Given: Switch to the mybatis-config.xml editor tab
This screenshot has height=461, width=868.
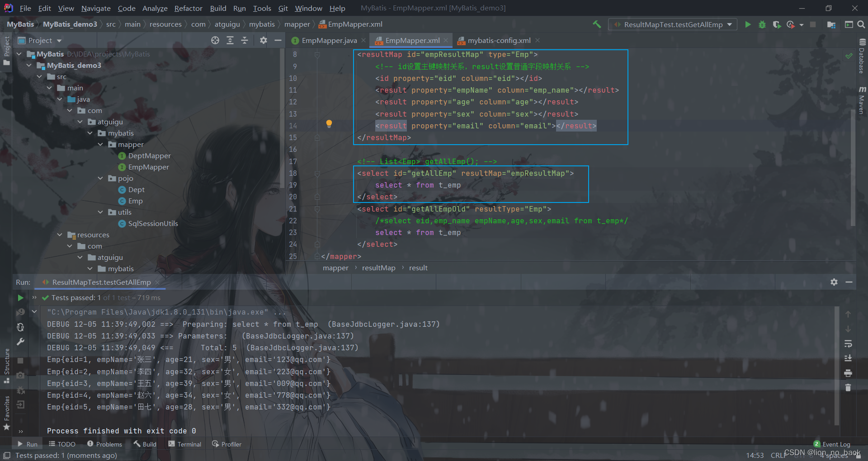Looking at the screenshot, I should click(x=499, y=41).
